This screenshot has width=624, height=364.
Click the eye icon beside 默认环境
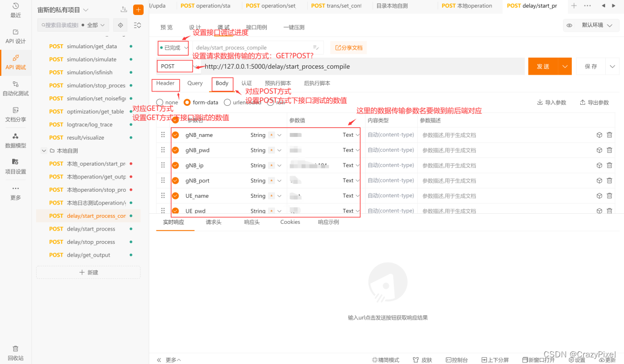(570, 25)
